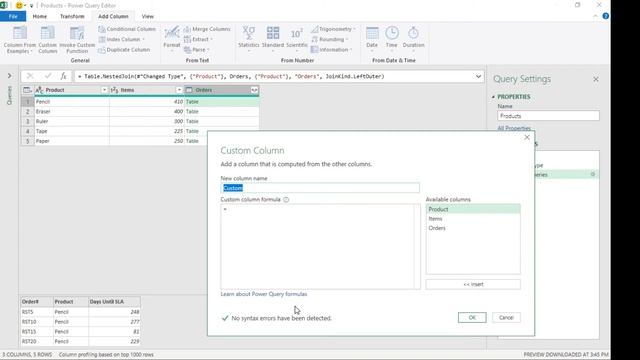Open Rounding options

329,39
